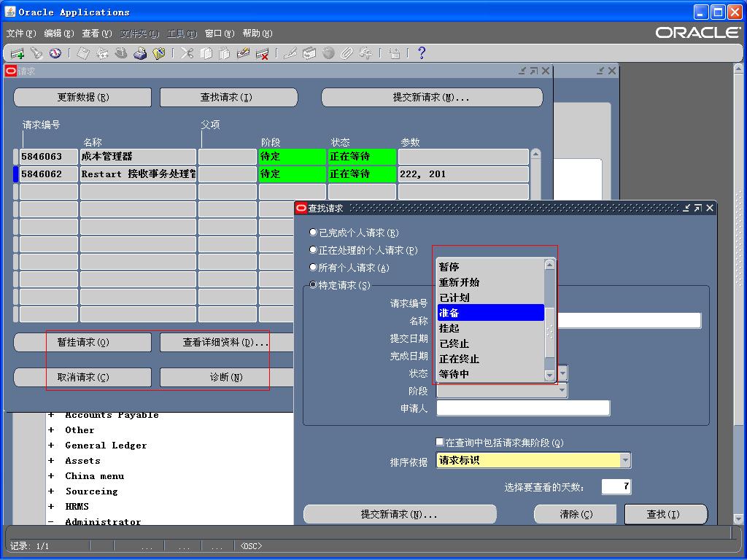Click the Find flashlight toolbar icon
This screenshot has height=560, width=747.
click(36, 53)
